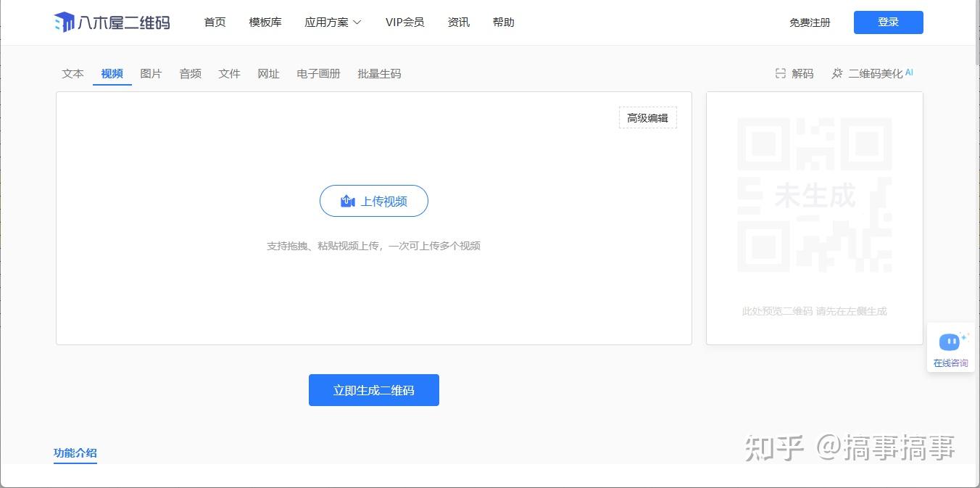Click the blue 登录 button
Screen dimensions: 980x488
click(889, 22)
